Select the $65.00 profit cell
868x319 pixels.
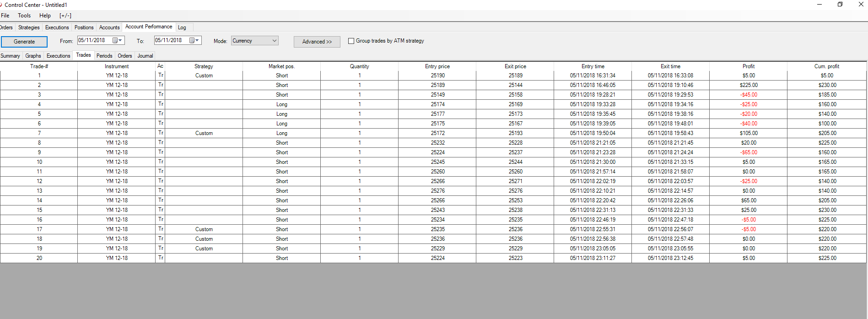coord(749,200)
